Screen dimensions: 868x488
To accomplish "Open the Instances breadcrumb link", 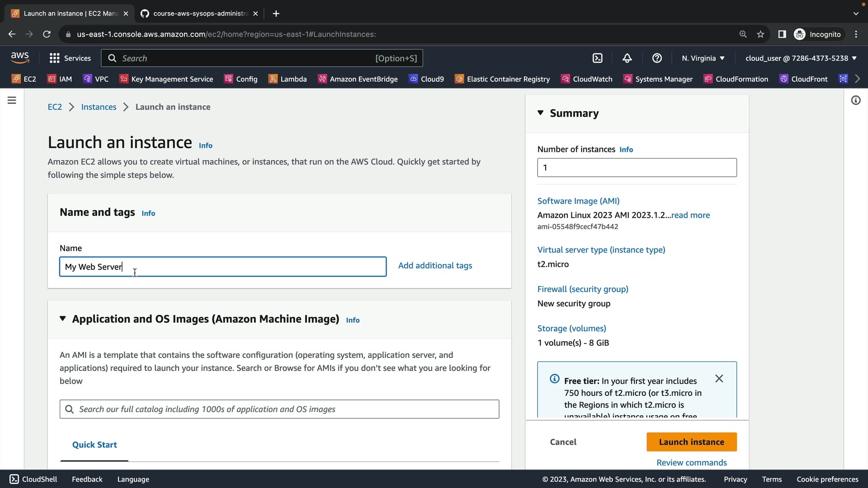I will click(99, 107).
